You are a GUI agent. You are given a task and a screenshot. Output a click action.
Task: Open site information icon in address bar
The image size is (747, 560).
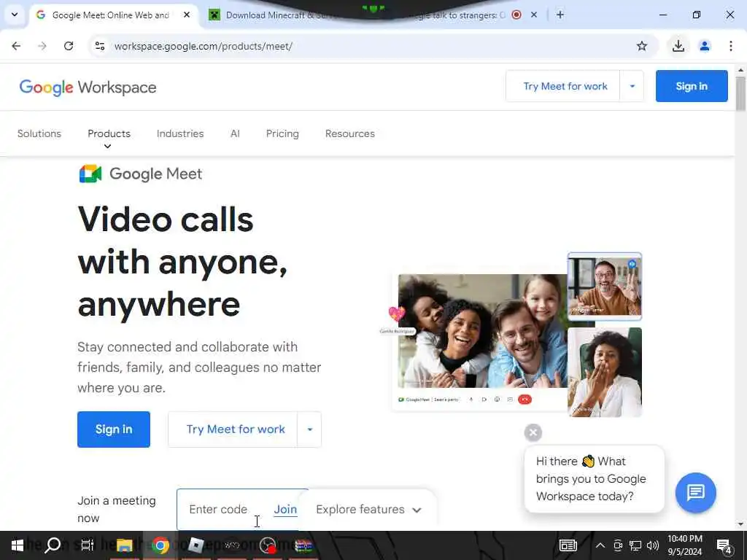[100, 46]
